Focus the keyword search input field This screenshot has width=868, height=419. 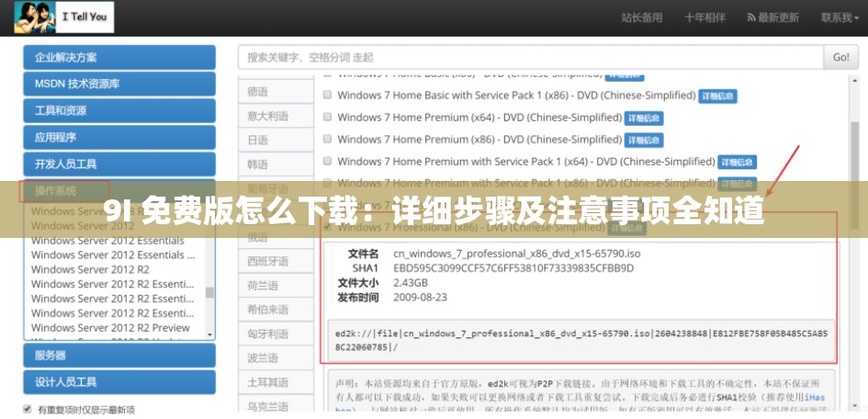click(532, 57)
